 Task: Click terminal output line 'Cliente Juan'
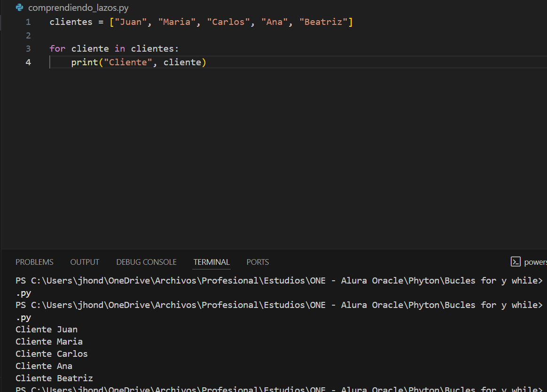(x=47, y=330)
